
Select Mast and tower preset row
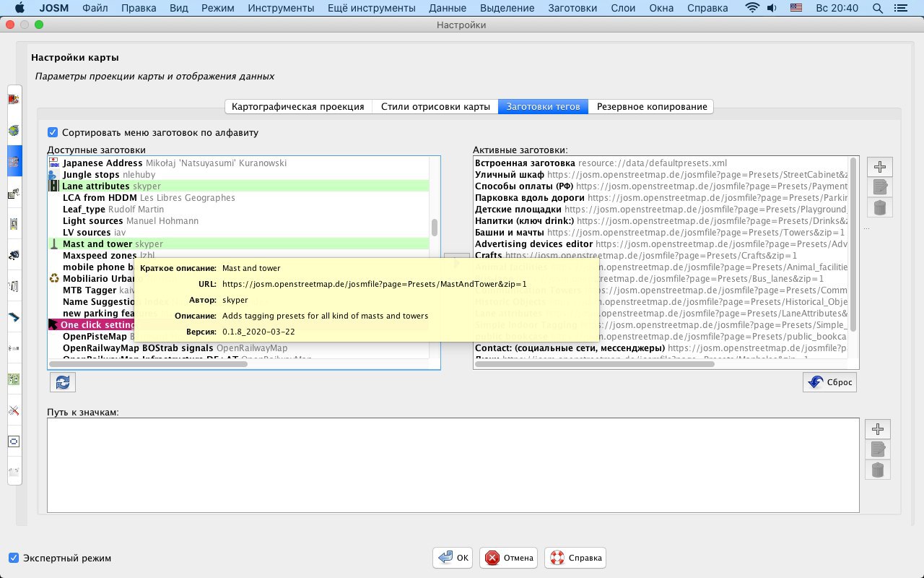click(x=239, y=244)
